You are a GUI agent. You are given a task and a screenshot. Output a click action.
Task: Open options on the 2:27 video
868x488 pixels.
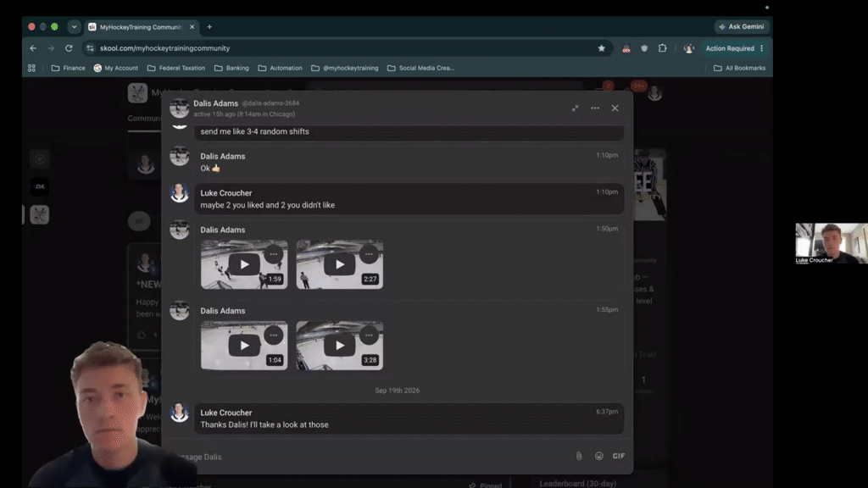pos(369,254)
